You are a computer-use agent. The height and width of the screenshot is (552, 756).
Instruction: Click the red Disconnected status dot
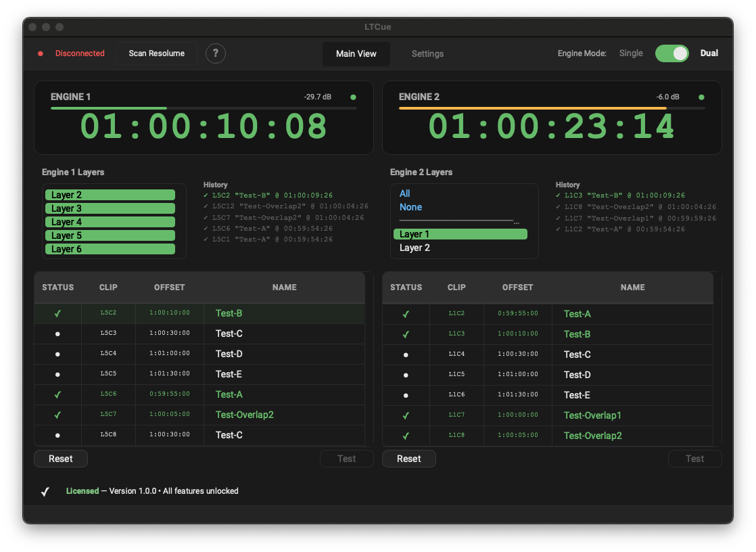coord(41,53)
